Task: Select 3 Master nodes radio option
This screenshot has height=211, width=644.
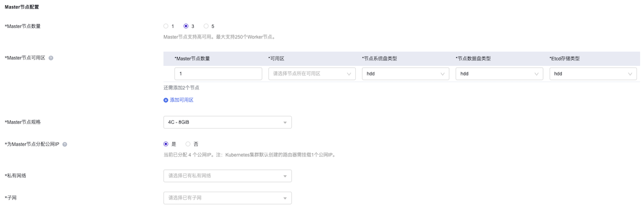Action: (x=186, y=26)
